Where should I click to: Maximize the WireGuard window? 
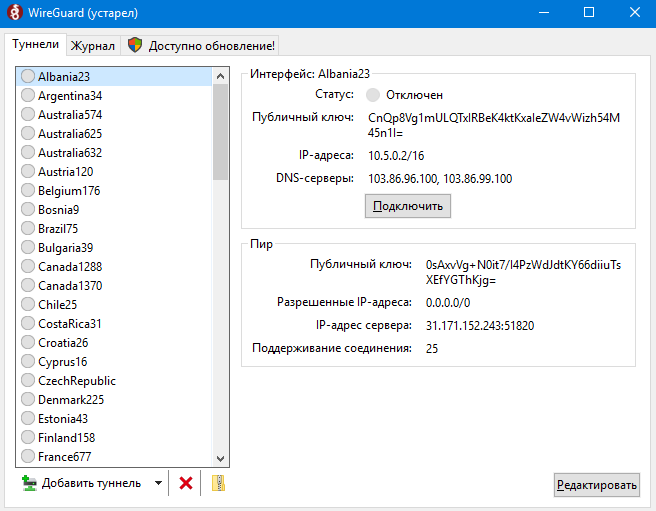pyautogui.click(x=589, y=13)
